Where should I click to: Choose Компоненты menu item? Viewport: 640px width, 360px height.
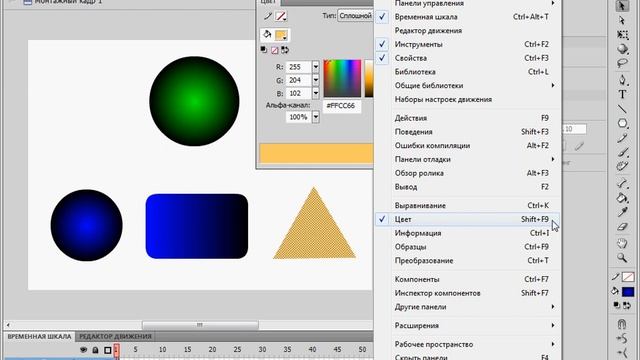click(467, 280)
